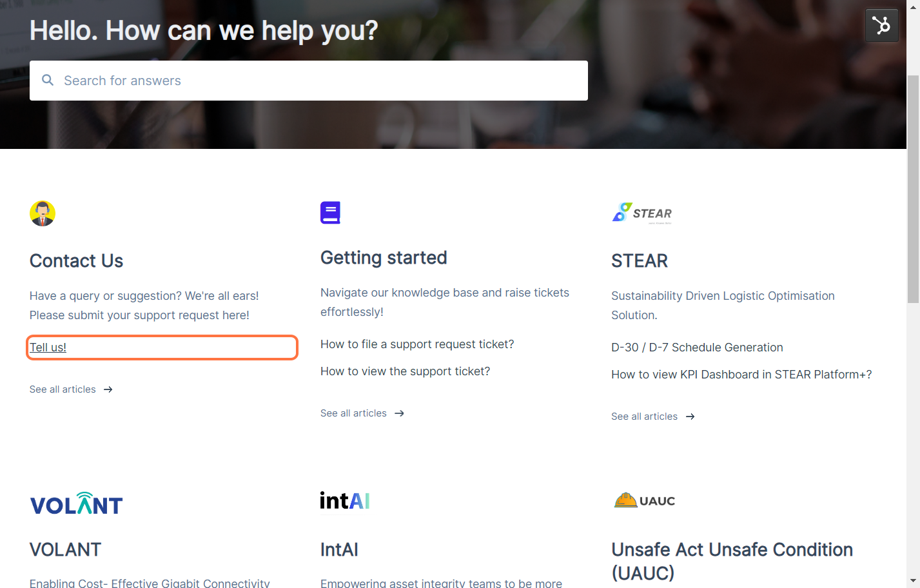Click 'Have a query or suggestion?' text

144,306
